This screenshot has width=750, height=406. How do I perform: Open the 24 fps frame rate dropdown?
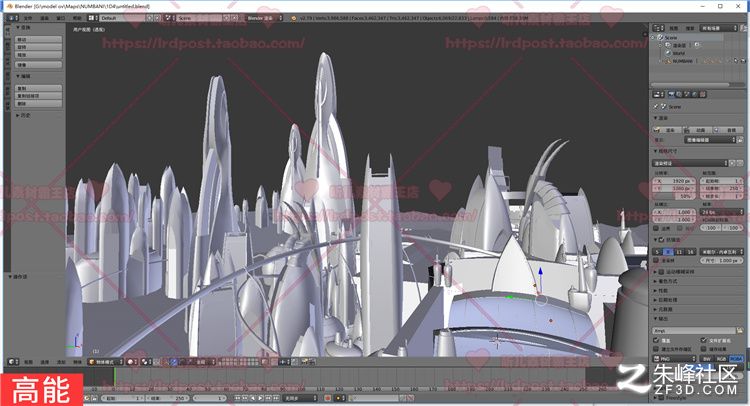[x=722, y=212]
